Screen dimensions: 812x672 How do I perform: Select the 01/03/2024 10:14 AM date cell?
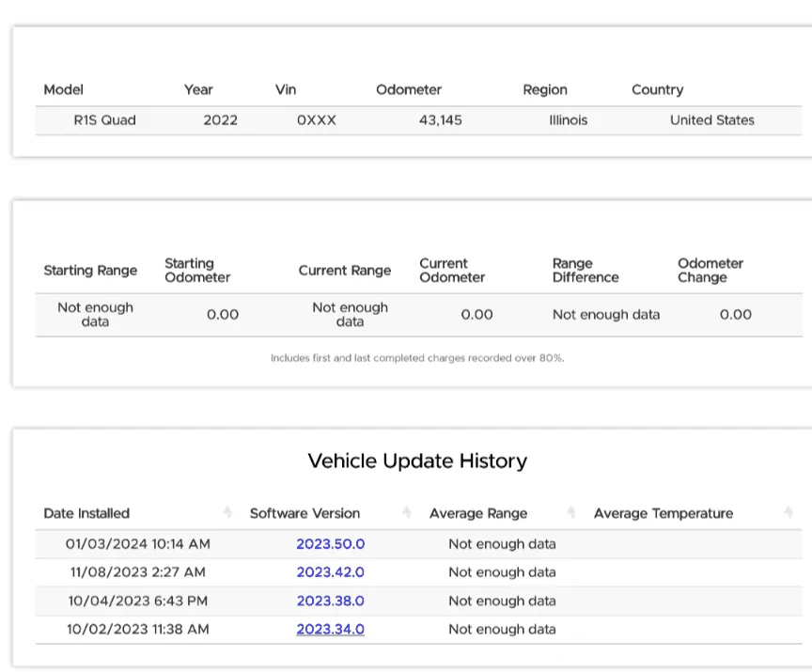(x=138, y=543)
